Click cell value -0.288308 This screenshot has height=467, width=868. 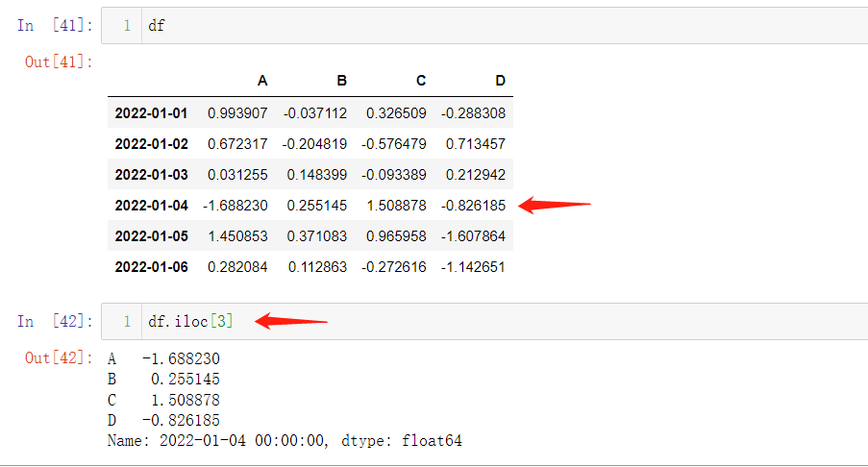tap(473, 113)
